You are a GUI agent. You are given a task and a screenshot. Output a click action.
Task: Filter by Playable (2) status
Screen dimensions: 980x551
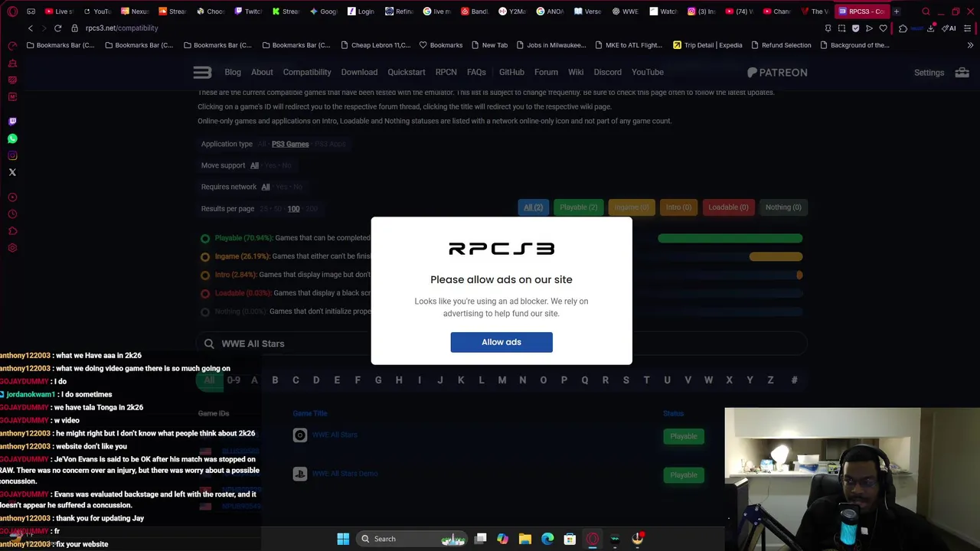[x=579, y=207]
